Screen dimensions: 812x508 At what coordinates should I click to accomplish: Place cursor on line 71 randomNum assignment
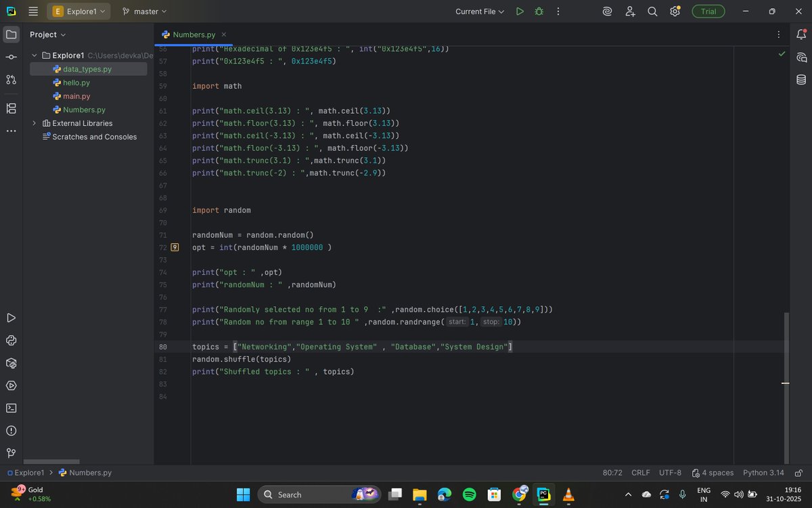click(252, 235)
